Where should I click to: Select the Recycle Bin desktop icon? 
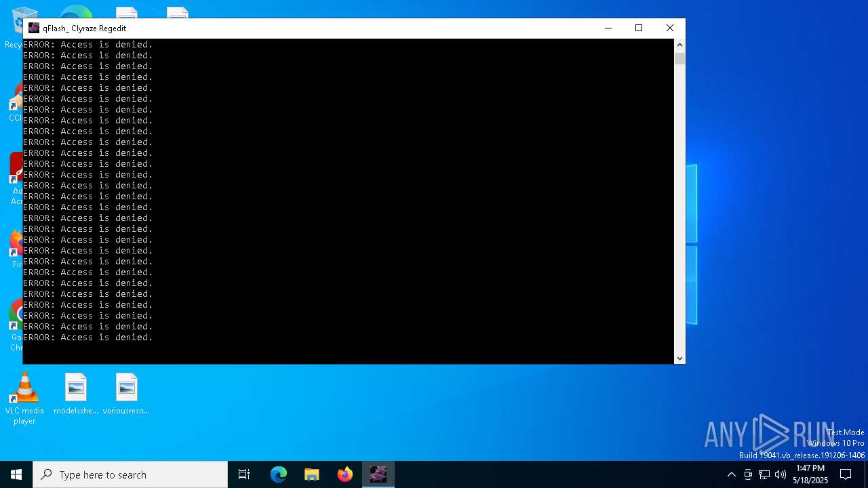pos(14,27)
